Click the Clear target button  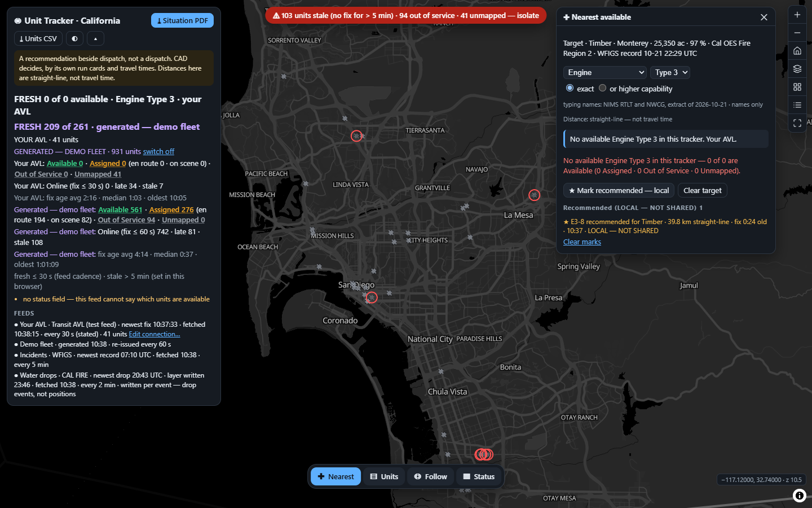tap(702, 190)
